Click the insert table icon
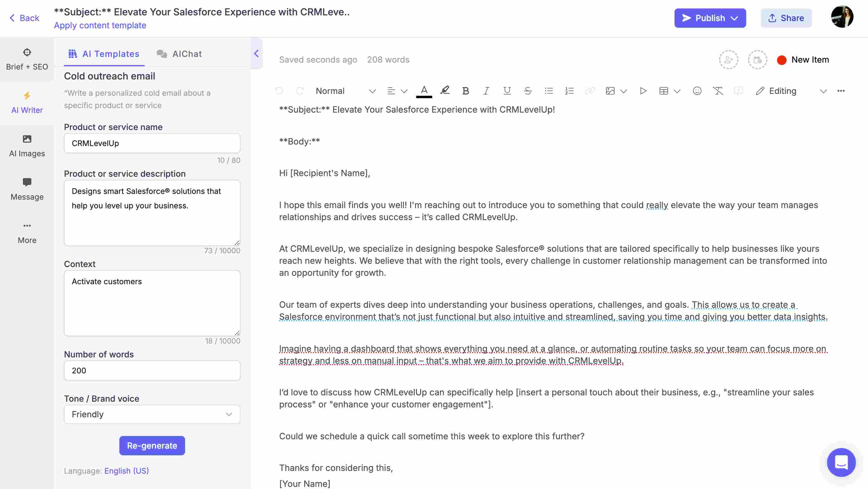 [x=663, y=91]
